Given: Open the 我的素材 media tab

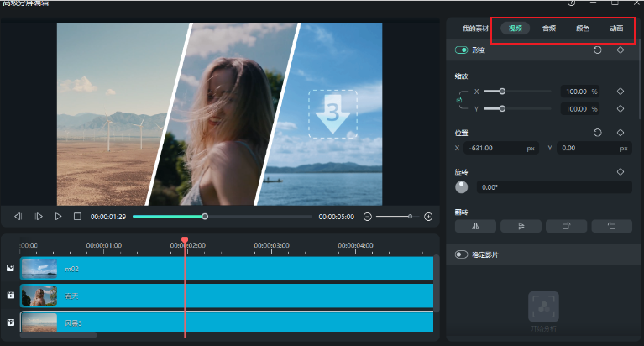Looking at the screenshot, I should pyautogui.click(x=475, y=29).
